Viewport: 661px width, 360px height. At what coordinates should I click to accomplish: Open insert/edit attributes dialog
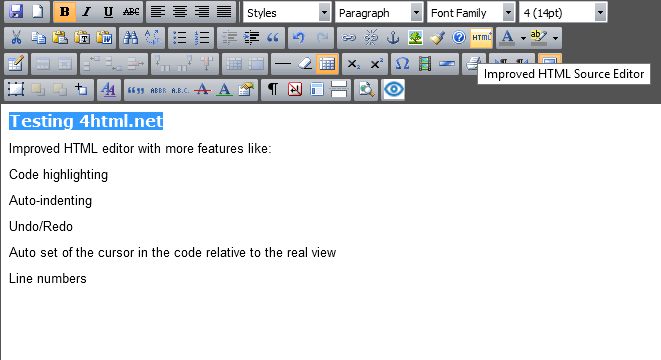(x=246, y=90)
